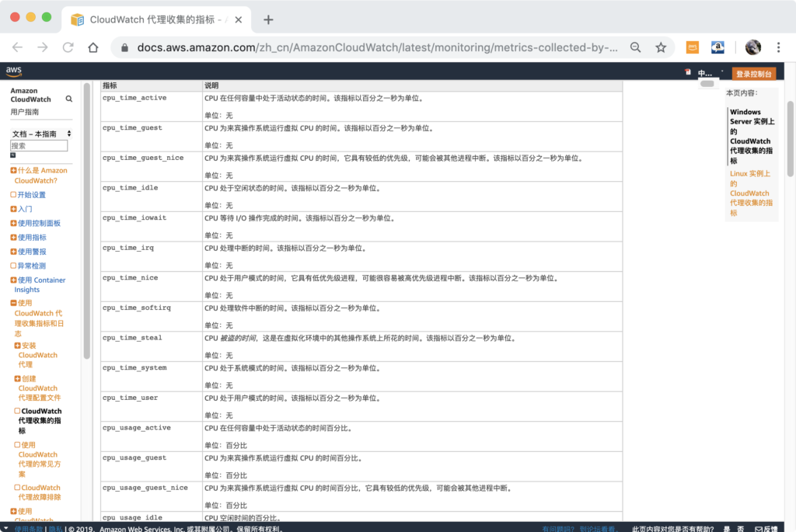Open a new browser tab
The image size is (796, 532).
[268, 19]
